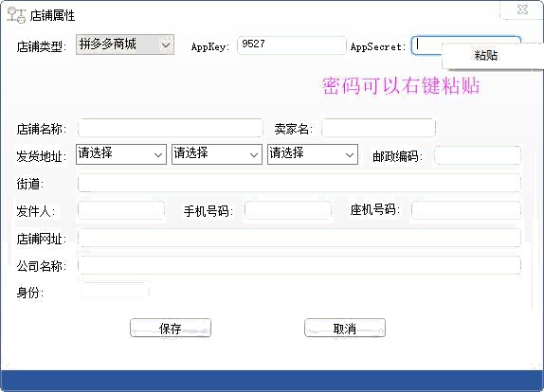Expand the second 发货地址 请选择 dropdown
This screenshot has height=392, width=544.
click(217, 154)
